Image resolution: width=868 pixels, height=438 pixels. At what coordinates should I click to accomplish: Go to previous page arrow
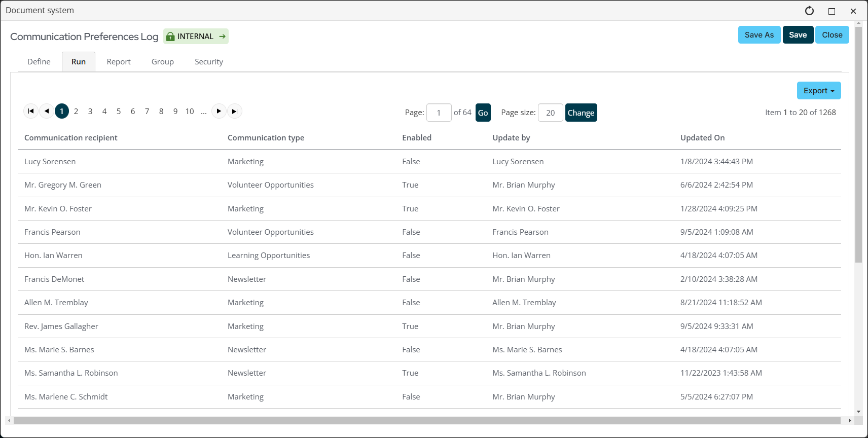coord(47,111)
